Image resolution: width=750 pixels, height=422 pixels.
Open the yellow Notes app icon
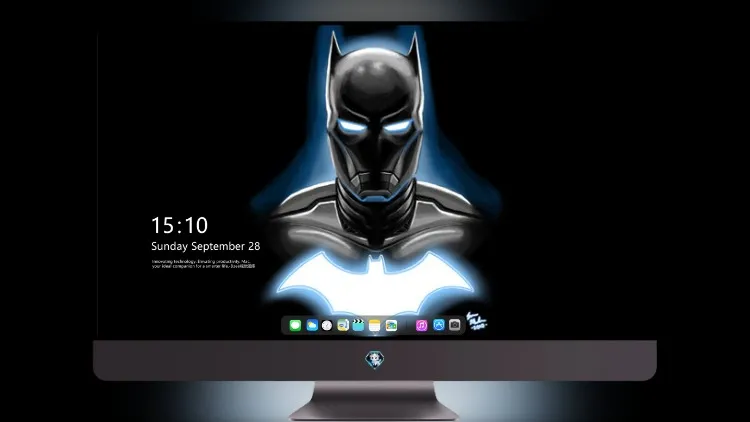pyautogui.click(x=375, y=325)
